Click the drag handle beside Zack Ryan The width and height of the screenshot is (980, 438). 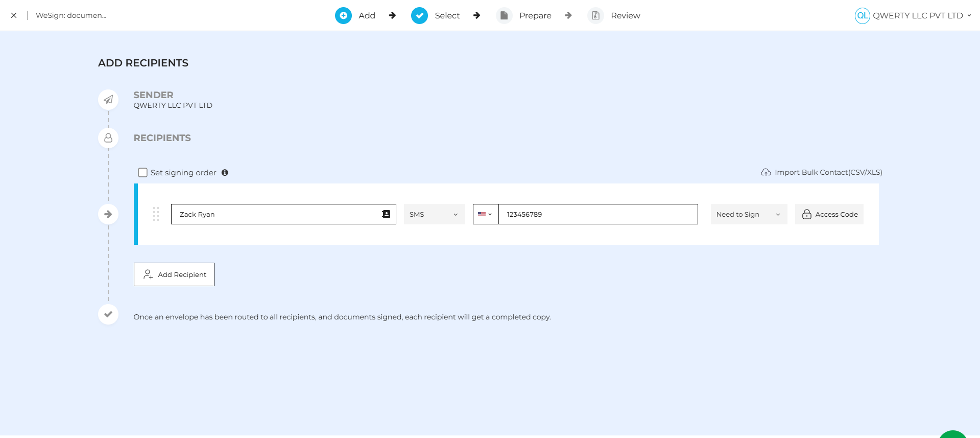click(156, 214)
